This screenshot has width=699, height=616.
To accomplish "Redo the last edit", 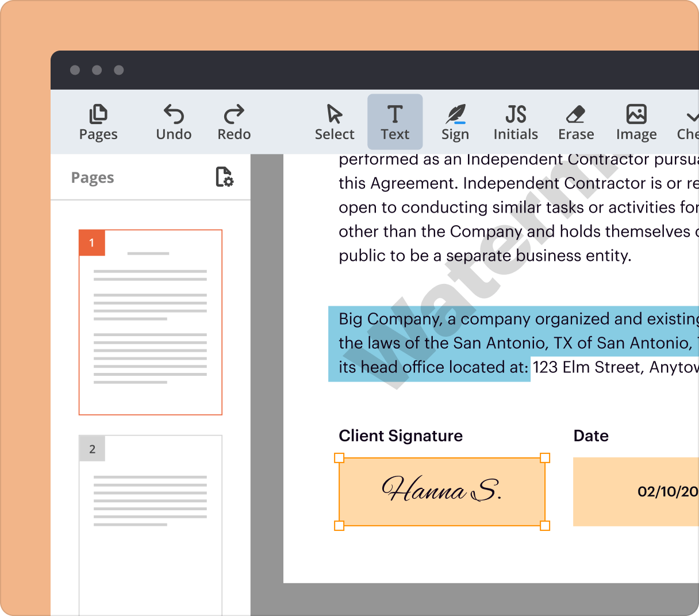I will click(x=233, y=121).
